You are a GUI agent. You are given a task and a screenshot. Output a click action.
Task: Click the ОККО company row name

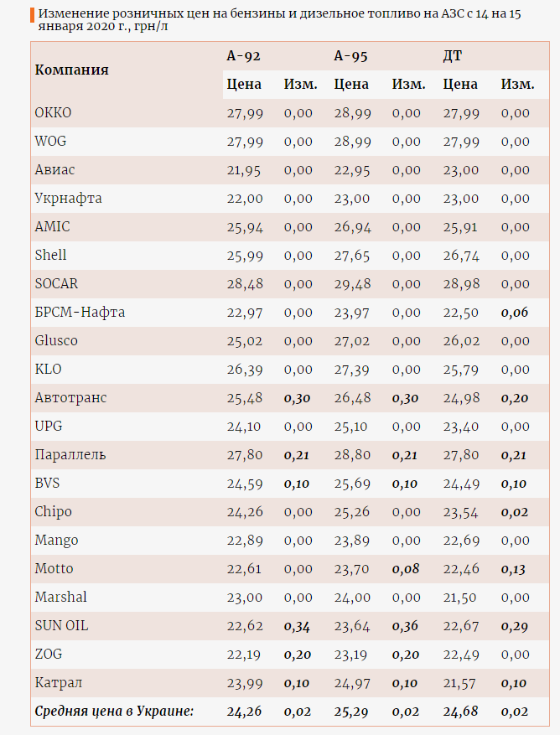[x=53, y=113]
